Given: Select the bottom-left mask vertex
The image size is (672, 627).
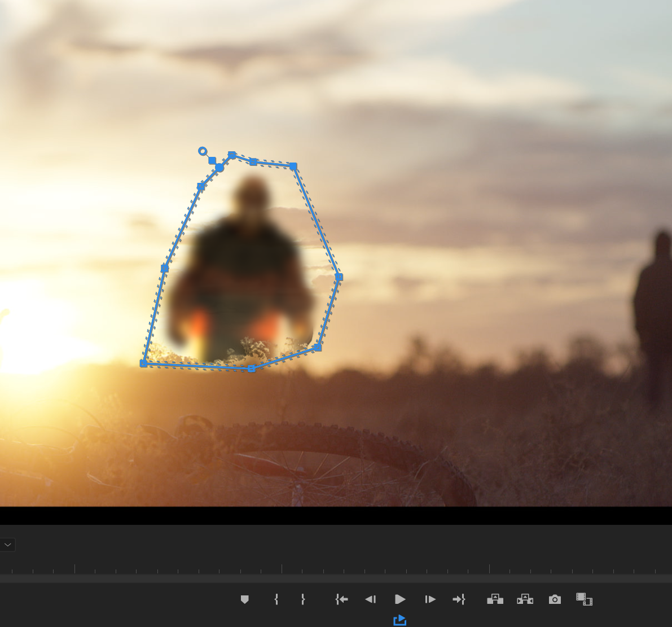Looking at the screenshot, I should point(143,363).
